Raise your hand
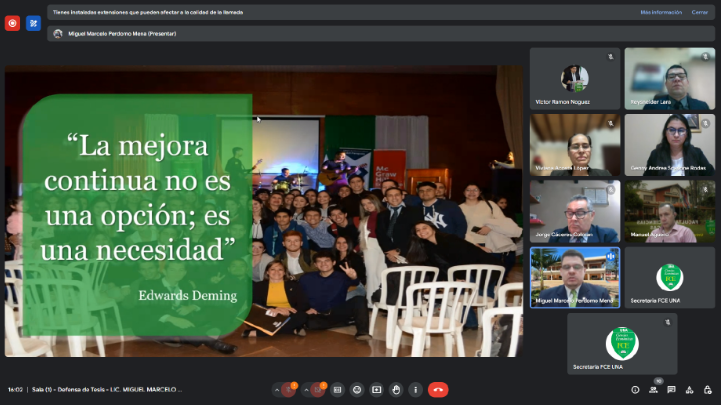The width and height of the screenshot is (722, 405). [x=396, y=390]
